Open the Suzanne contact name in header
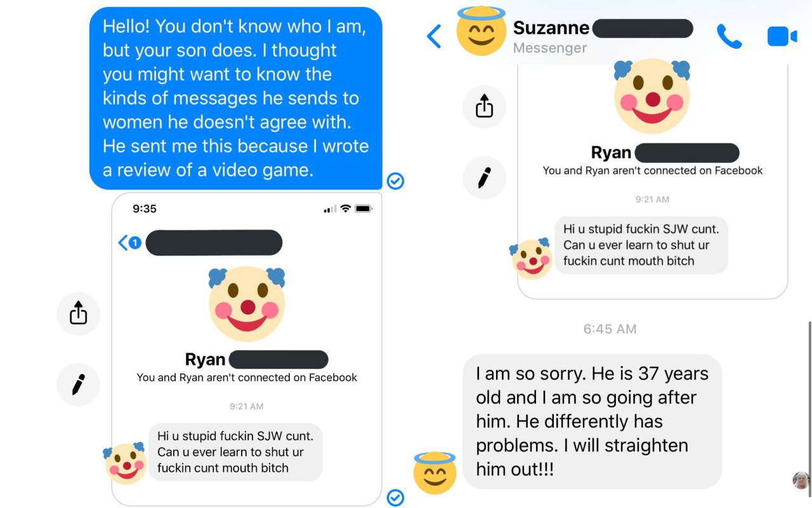Screen dimensions: 812x508 [x=551, y=28]
